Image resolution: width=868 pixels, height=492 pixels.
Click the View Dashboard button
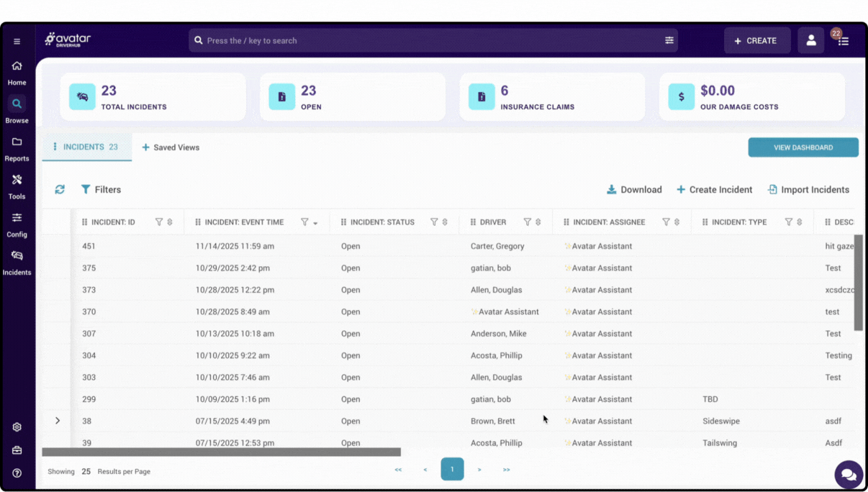coord(803,147)
